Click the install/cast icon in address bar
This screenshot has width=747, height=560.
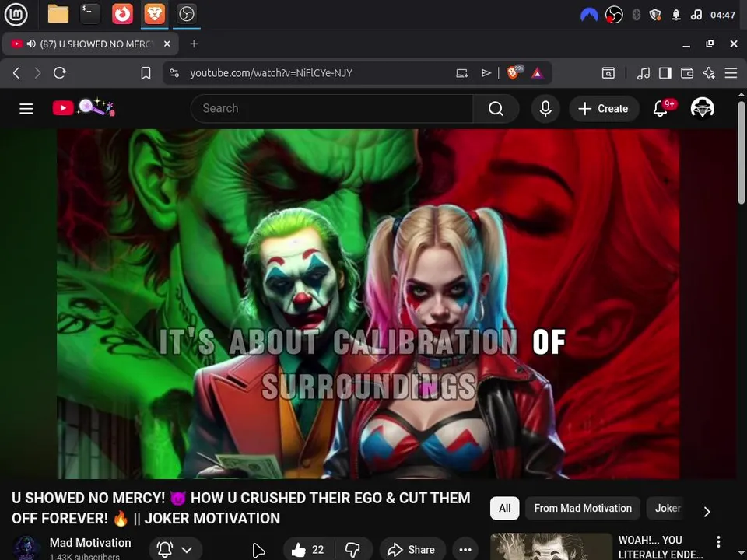(x=461, y=73)
